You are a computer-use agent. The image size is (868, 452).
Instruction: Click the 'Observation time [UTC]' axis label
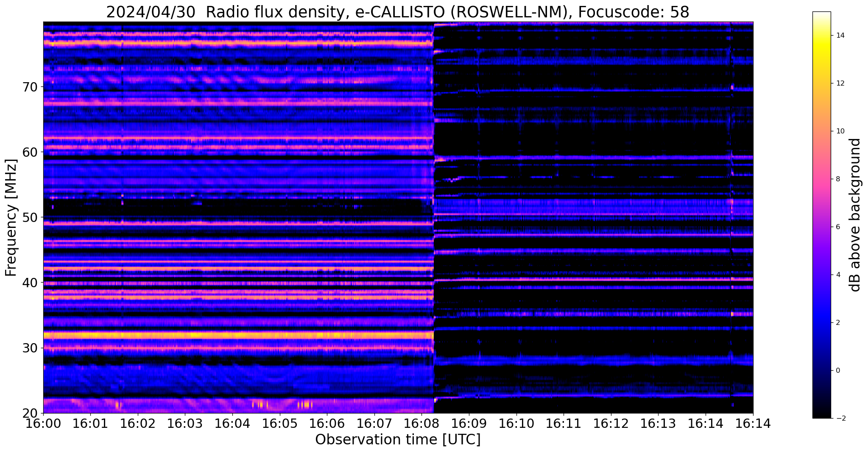[398, 440]
